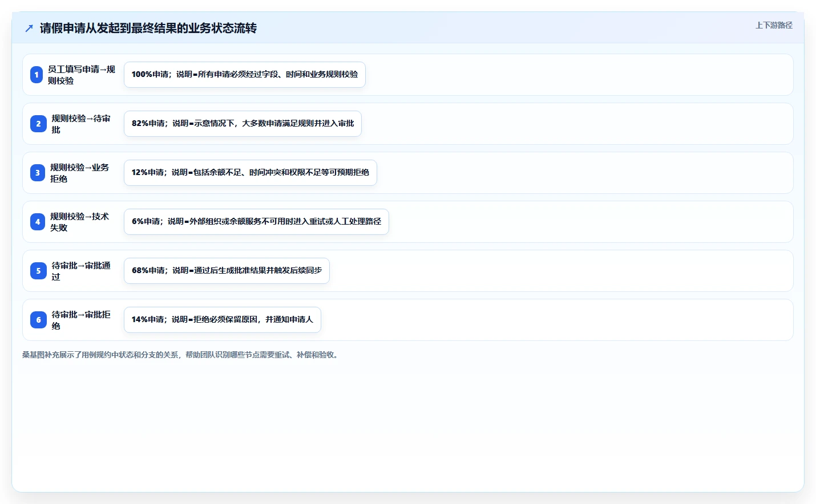
Task: Click the 待审批→审批通过 label
Action: 82,271
